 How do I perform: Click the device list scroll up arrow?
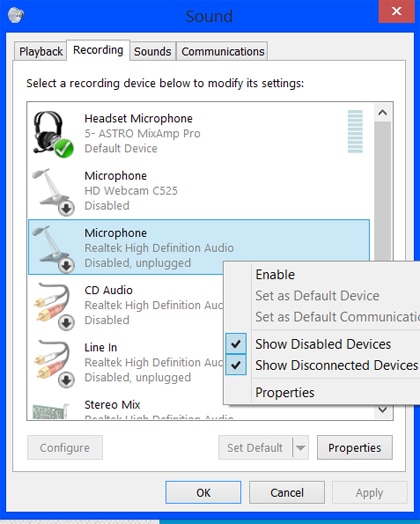click(x=383, y=113)
